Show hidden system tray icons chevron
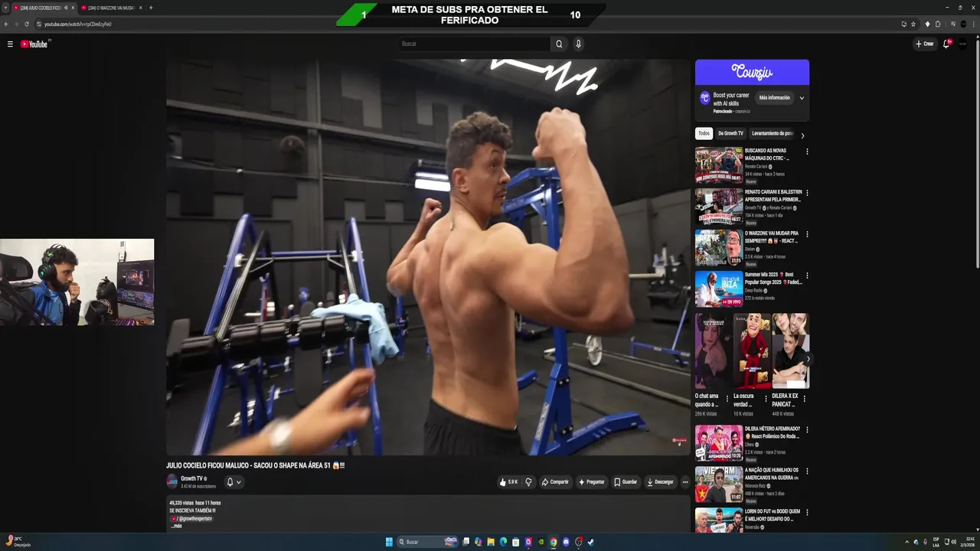This screenshot has width=980, height=551. [907, 542]
